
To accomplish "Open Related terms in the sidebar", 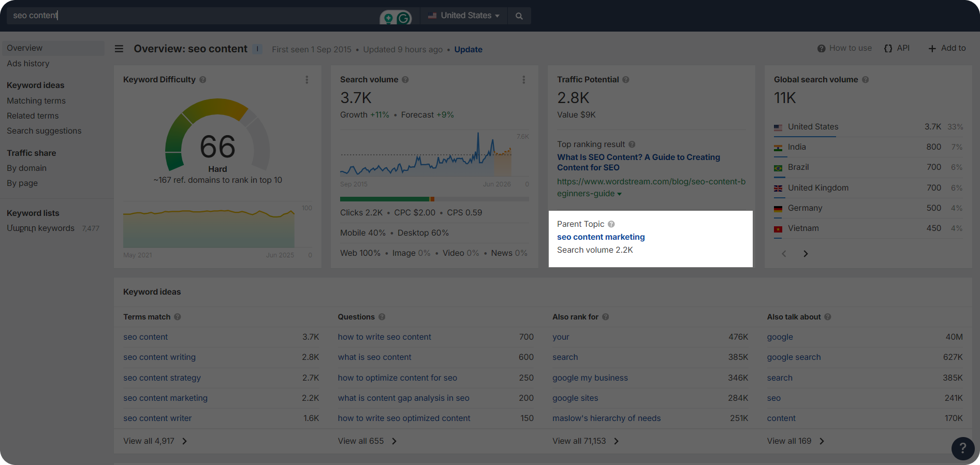I will [33, 116].
